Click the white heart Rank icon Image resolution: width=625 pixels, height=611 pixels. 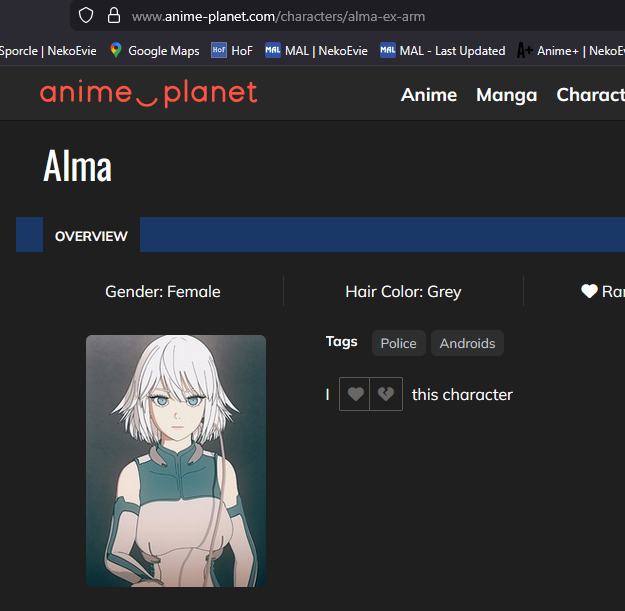click(x=589, y=291)
